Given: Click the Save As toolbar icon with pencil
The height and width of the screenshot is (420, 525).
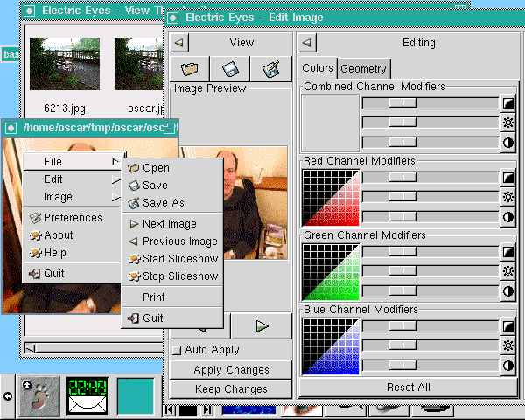Looking at the screenshot, I should (x=270, y=68).
